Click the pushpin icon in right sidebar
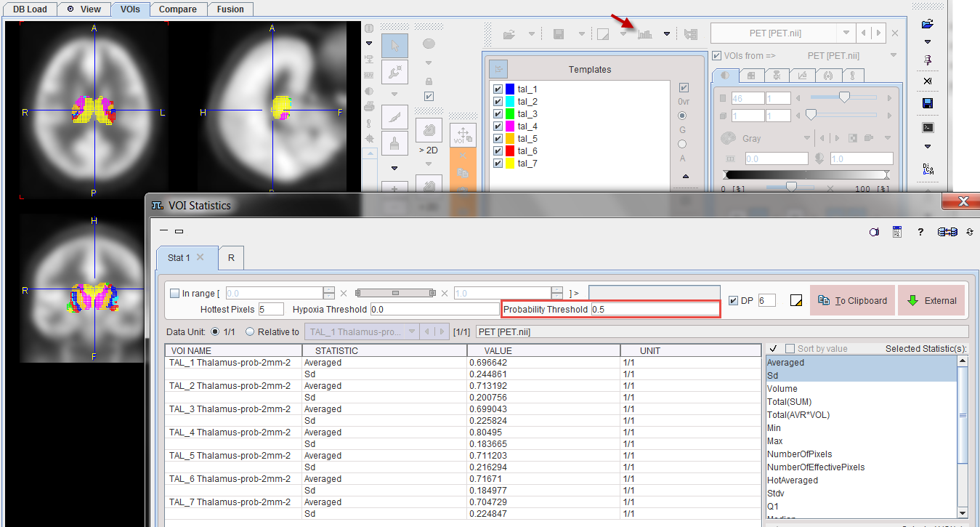Image resolution: width=980 pixels, height=527 pixels. [x=928, y=61]
